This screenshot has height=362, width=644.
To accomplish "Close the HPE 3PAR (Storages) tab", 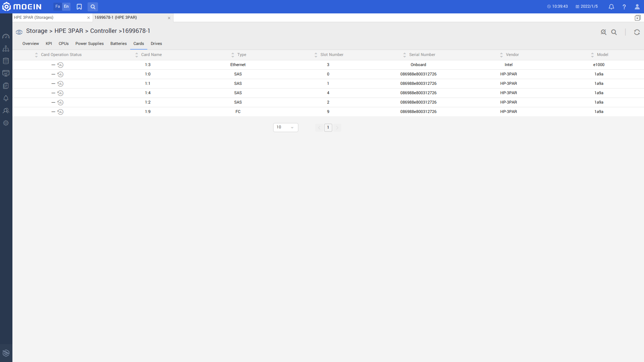I will (89, 18).
